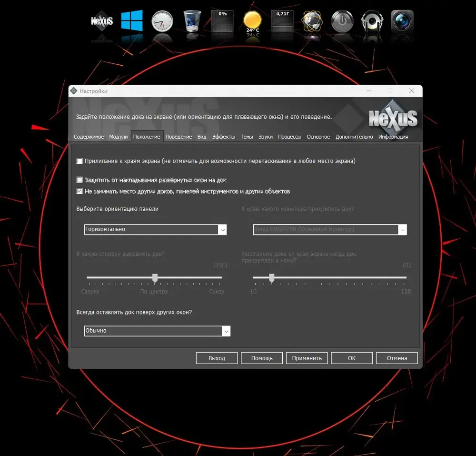
Task: Open the headphones audio dock icon
Action: pyautogui.click(x=372, y=21)
